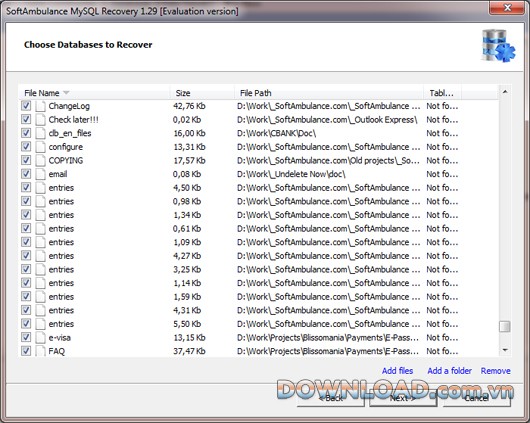Toggle the db_en_files checkbox
Screen dimensions: 530x423
pyautogui.click(x=26, y=133)
